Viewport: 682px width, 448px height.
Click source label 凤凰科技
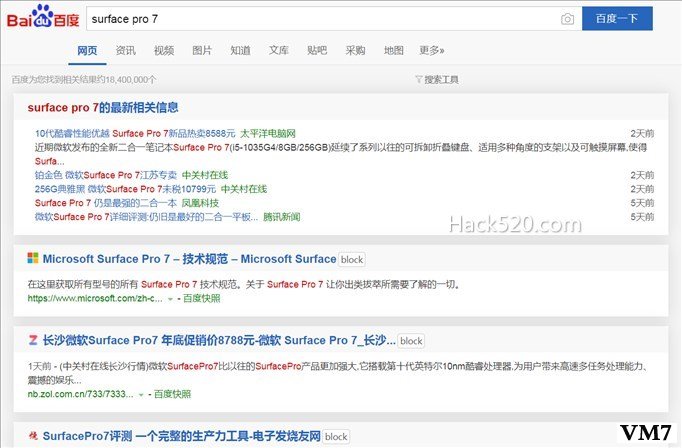[x=200, y=203]
